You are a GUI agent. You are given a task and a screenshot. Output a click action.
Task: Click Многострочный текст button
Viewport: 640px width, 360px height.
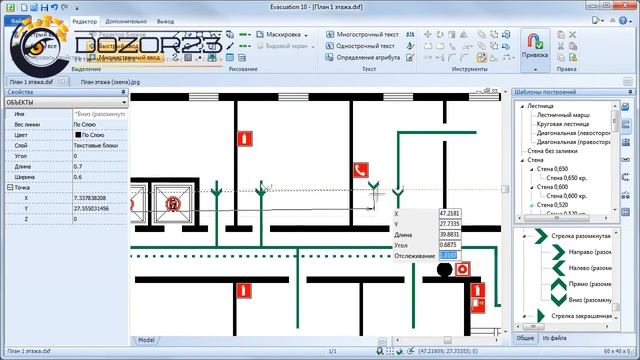(362, 35)
